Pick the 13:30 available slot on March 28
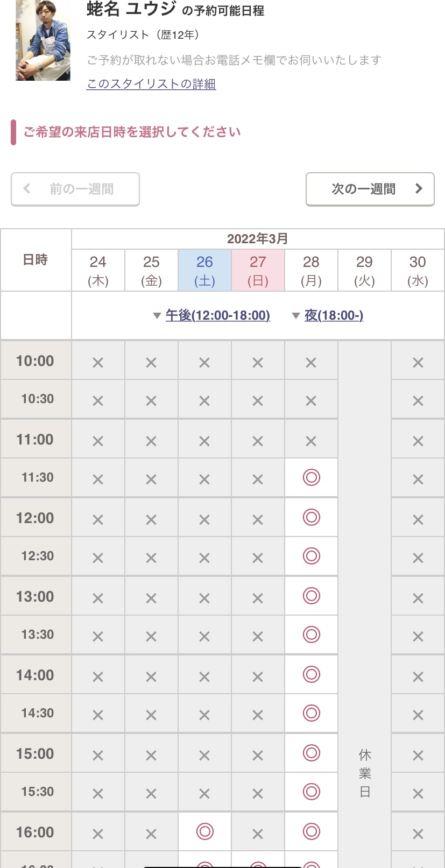445x868 pixels. pyautogui.click(x=311, y=634)
